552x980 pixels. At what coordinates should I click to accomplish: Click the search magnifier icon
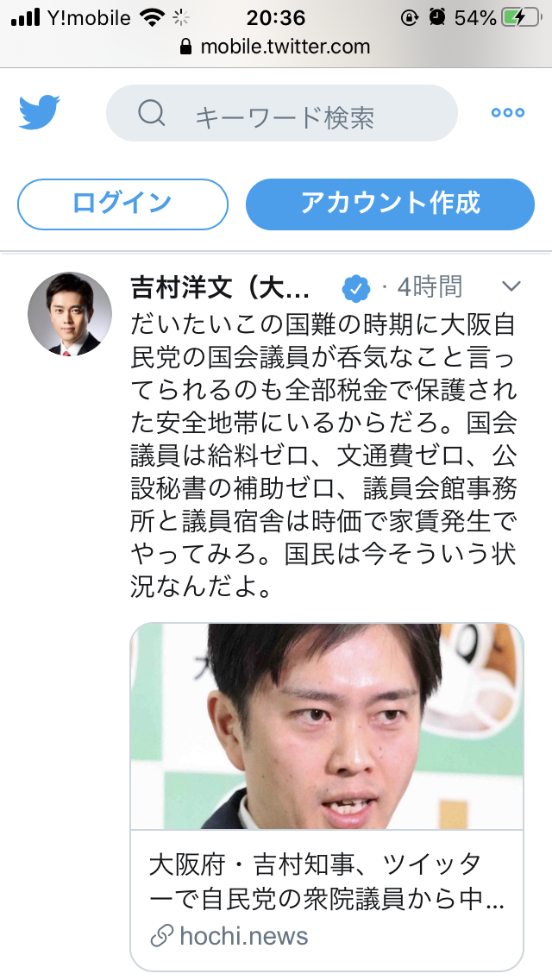tap(152, 113)
